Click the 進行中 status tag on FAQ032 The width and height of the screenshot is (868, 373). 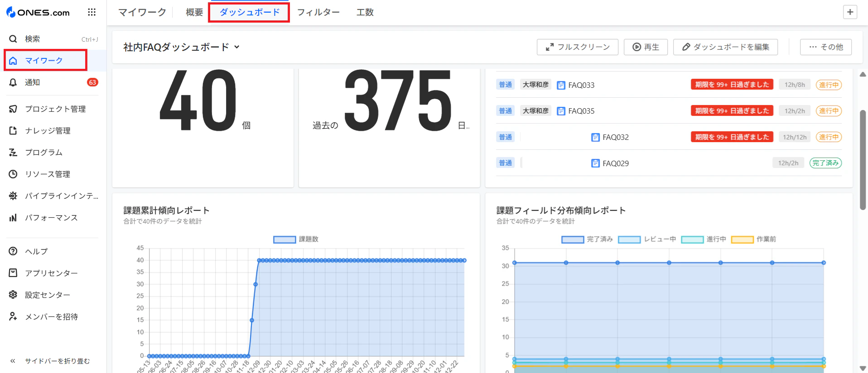pyautogui.click(x=829, y=137)
